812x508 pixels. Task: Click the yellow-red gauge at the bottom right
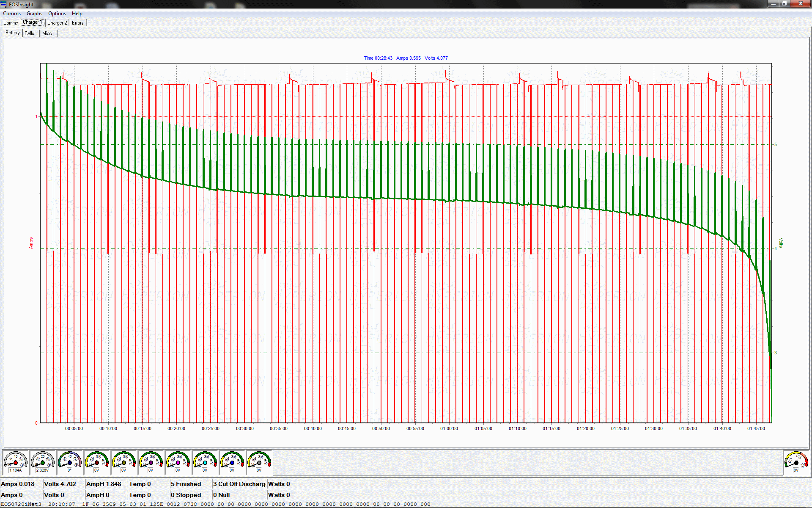pyautogui.click(x=796, y=462)
